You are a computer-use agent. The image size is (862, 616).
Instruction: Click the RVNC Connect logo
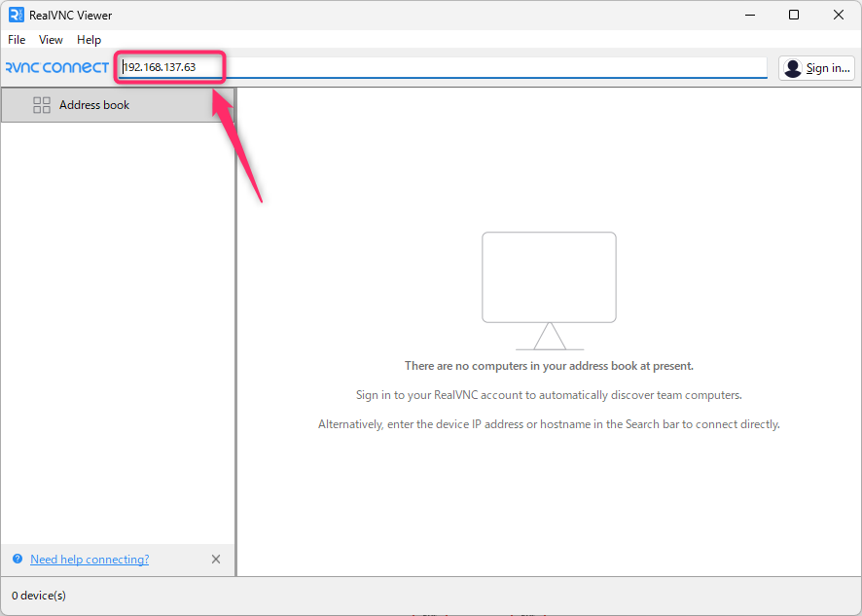56,68
